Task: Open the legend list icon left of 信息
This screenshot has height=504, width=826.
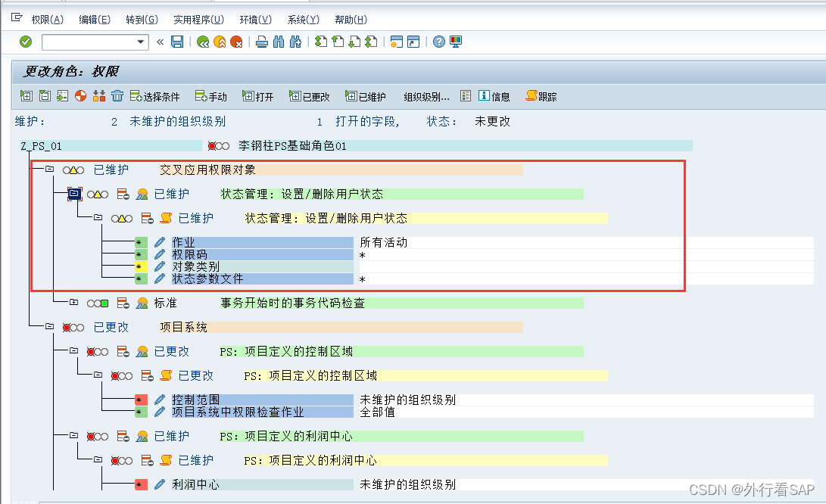Action: click(466, 96)
